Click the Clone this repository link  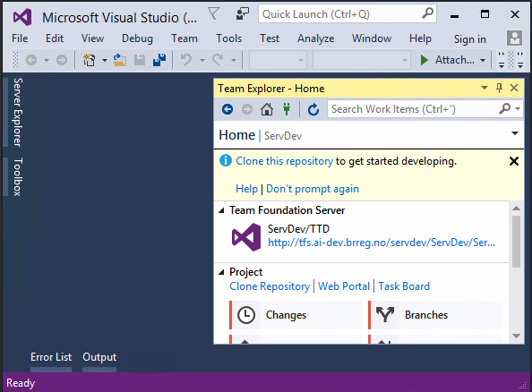(x=284, y=161)
